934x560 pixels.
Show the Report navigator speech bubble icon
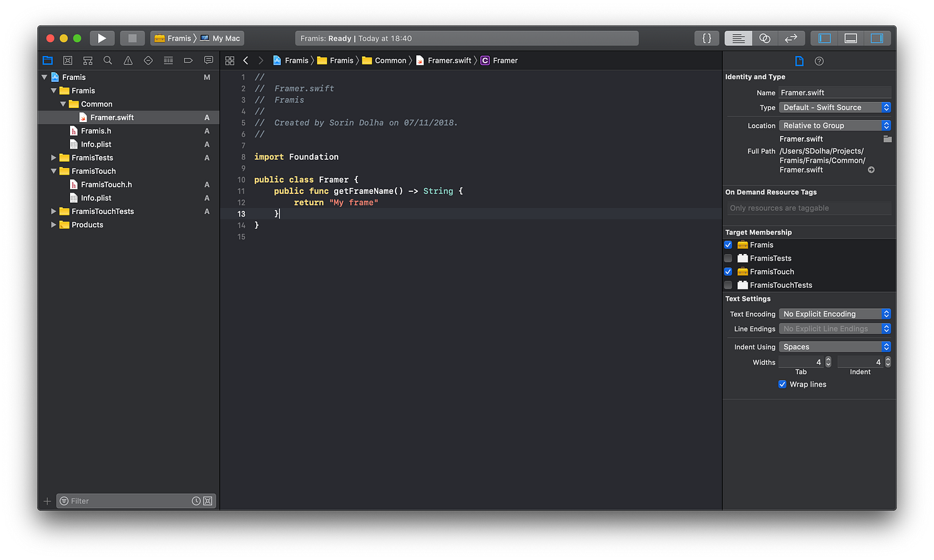pyautogui.click(x=208, y=60)
